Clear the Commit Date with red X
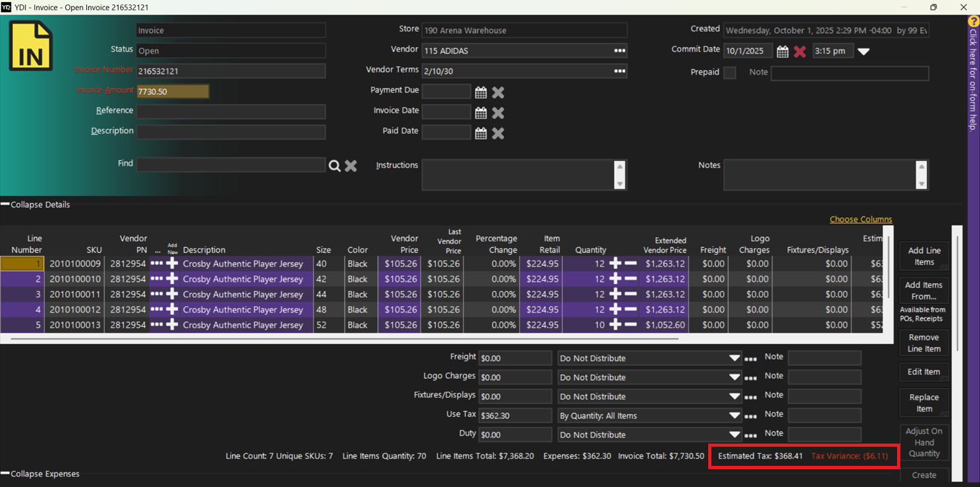Image resolution: width=980 pixels, height=487 pixels. coord(799,52)
